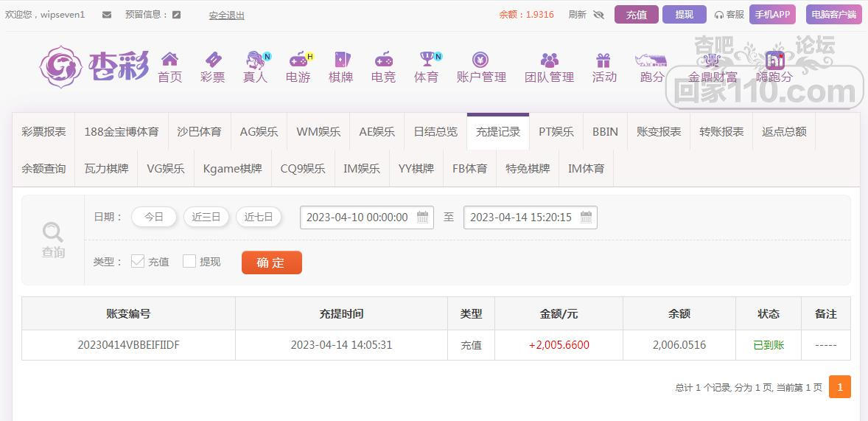Click the 团队管理 team icon
This screenshot has width=868, height=421.
[x=549, y=60]
